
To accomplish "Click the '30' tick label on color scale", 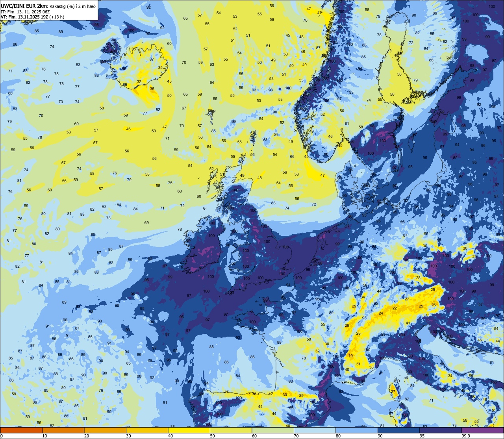I will point(128,436).
